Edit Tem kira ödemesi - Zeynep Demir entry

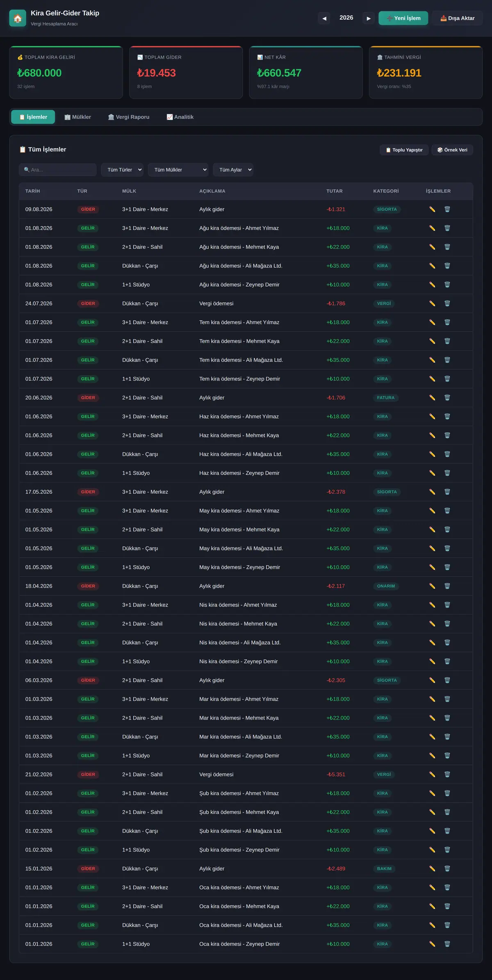click(x=432, y=379)
